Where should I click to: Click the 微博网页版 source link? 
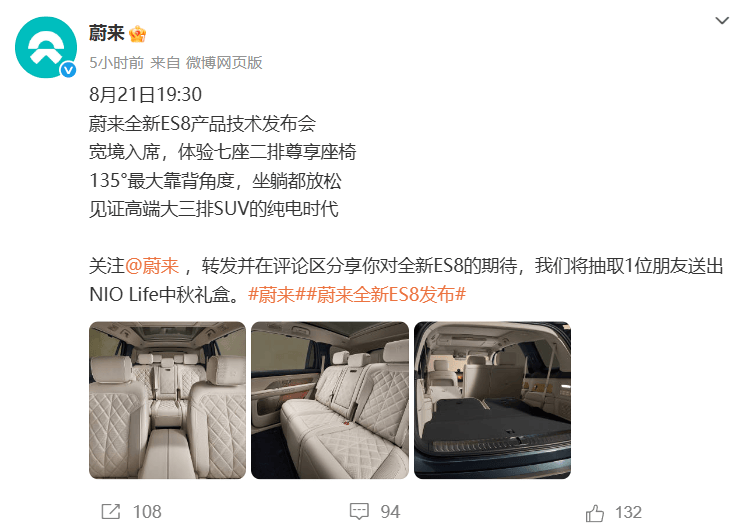coord(224,63)
